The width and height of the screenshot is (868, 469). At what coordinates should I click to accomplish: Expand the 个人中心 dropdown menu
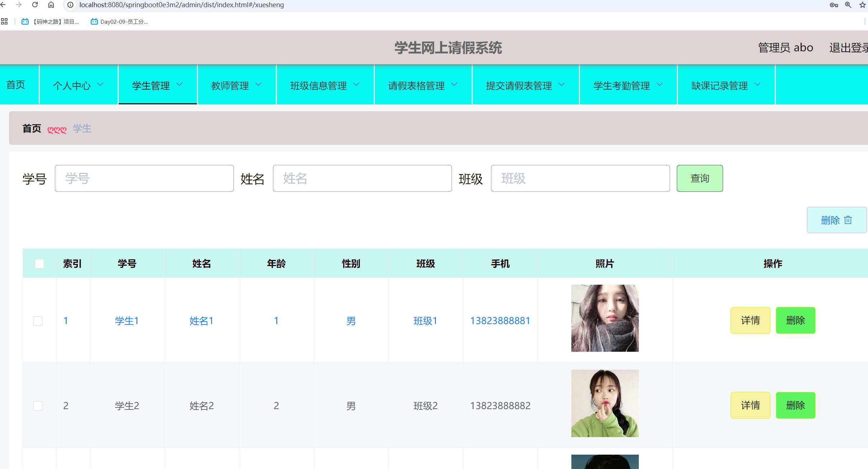[78, 85]
